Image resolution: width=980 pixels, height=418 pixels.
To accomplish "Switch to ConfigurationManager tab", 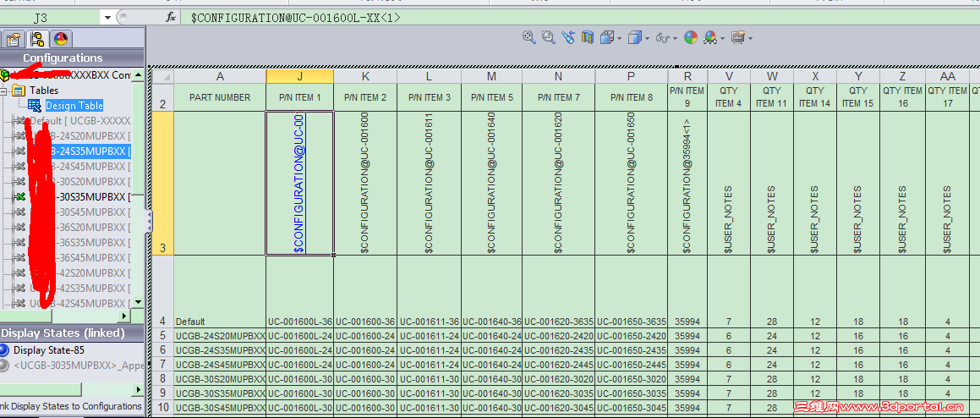I will coord(37,40).
